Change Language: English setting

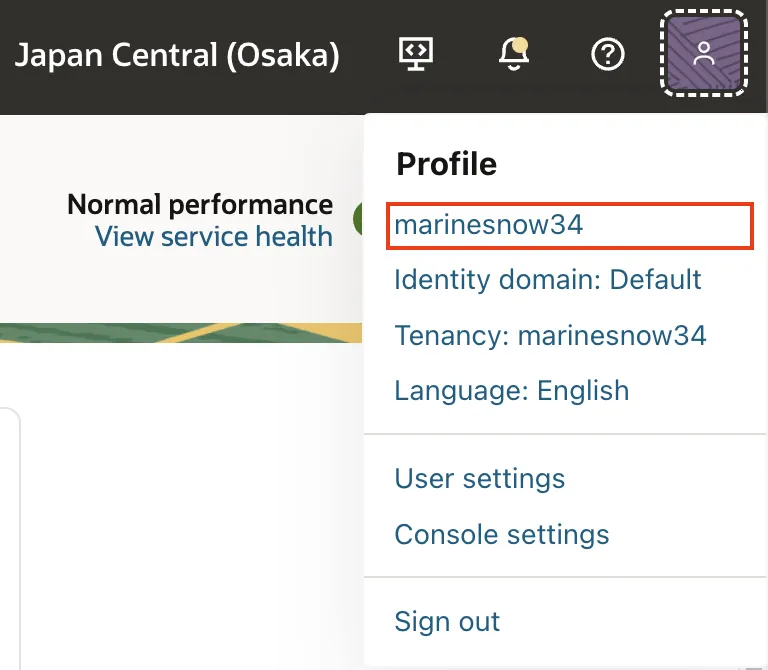(511, 390)
